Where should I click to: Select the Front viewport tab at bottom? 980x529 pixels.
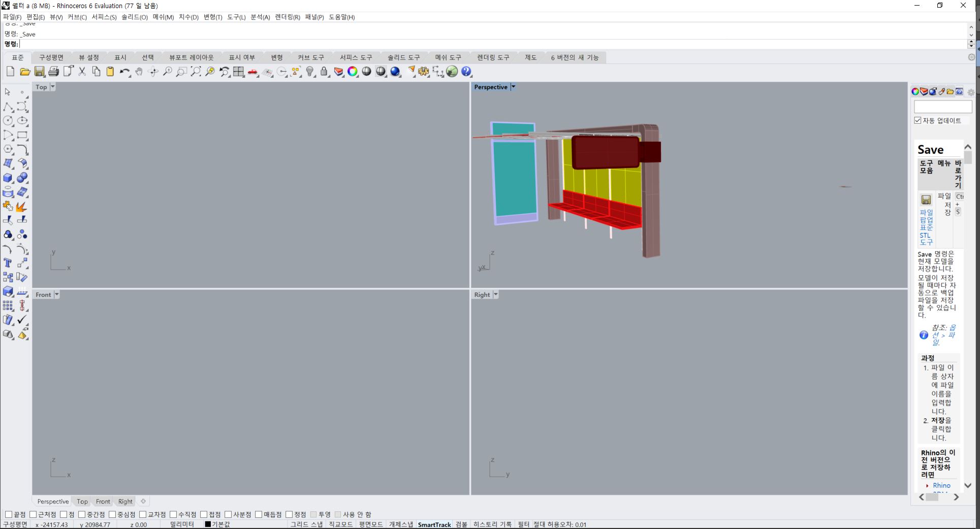tap(103, 502)
